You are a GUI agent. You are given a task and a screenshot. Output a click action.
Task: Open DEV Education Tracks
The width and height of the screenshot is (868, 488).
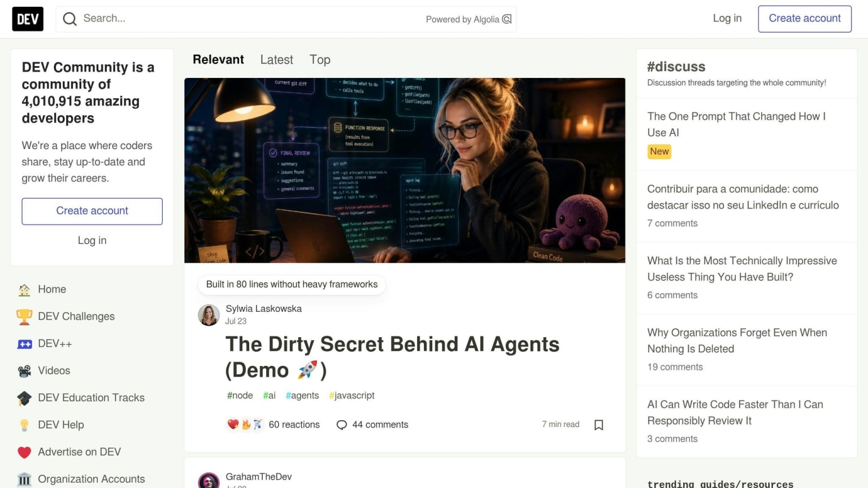[92, 398]
